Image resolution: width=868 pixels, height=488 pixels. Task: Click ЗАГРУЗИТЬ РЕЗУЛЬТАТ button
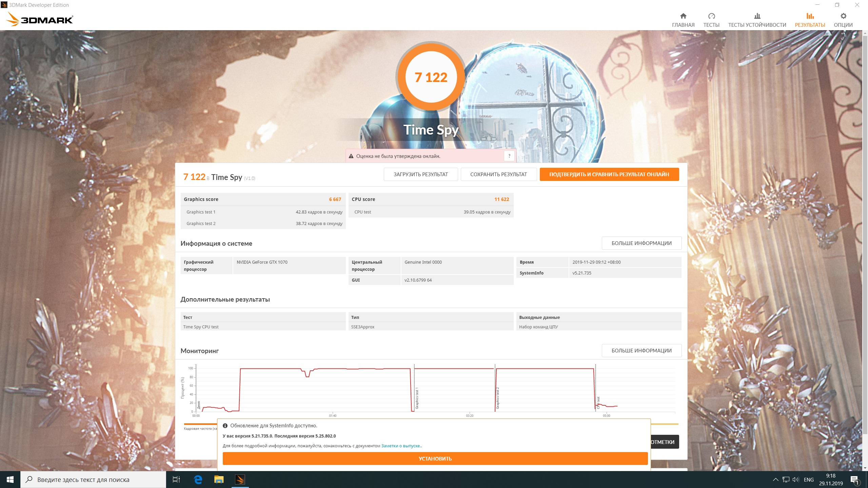(x=420, y=174)
